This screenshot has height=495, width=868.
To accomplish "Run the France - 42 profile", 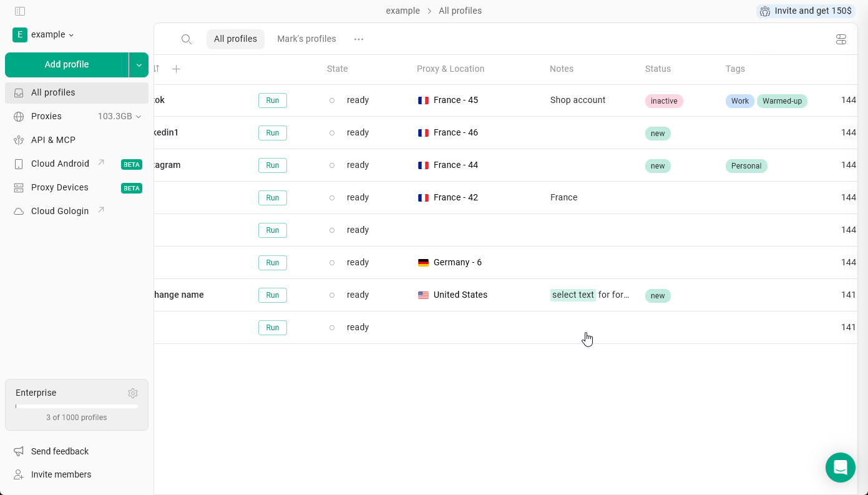I will coord(273,198).
